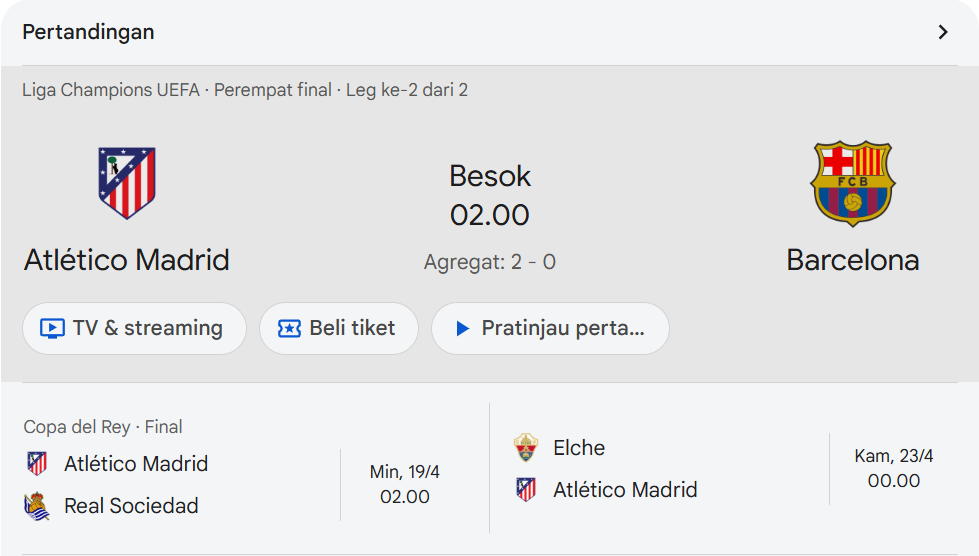
Task: Click Atlético Madrid crest below Elche
Action: click(526, 490)
